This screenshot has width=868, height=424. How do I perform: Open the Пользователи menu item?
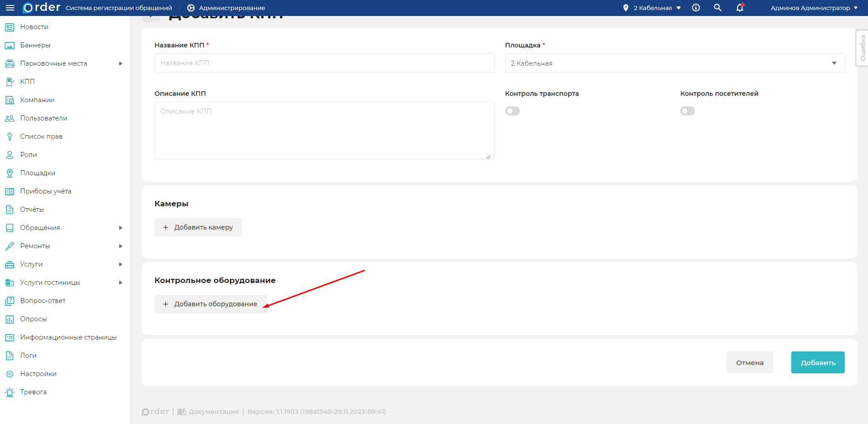(43, 118)
